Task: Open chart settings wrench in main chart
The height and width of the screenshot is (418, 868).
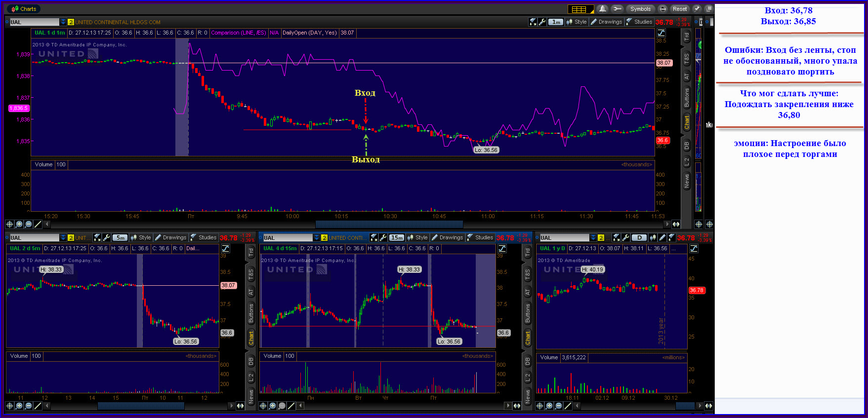Action: 542,22
